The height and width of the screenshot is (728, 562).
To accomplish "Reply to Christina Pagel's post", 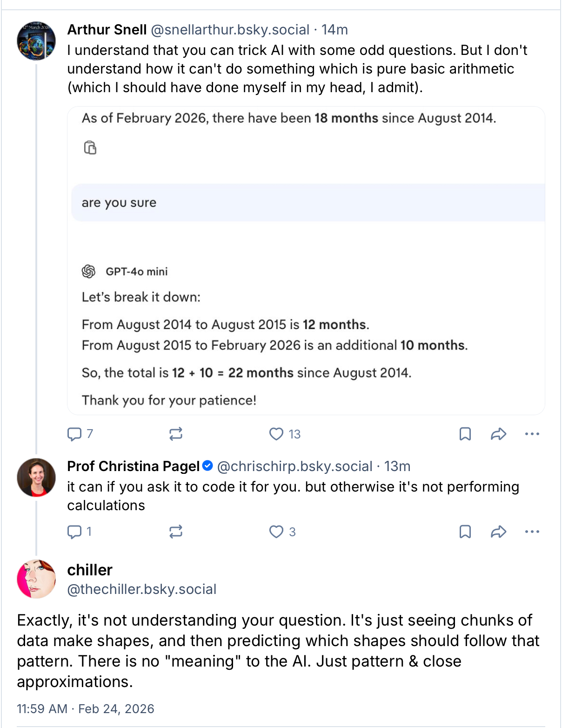I will pos(74,532).
